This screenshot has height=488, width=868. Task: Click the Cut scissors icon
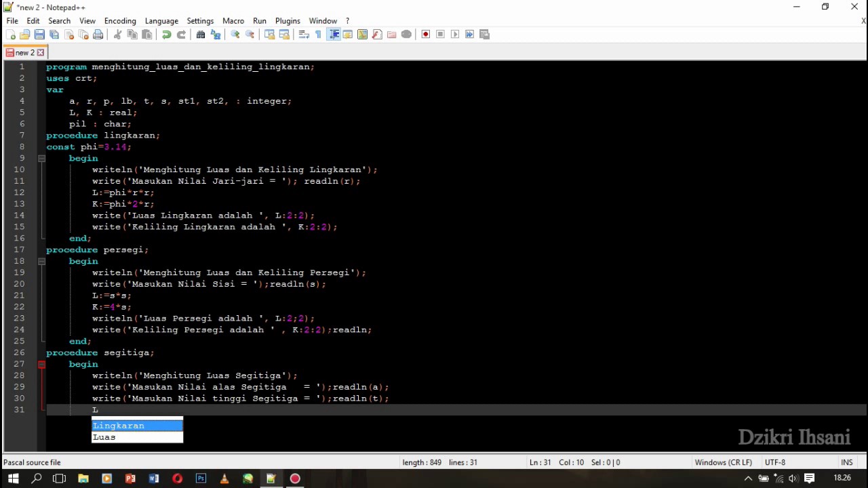click(117, 35)
